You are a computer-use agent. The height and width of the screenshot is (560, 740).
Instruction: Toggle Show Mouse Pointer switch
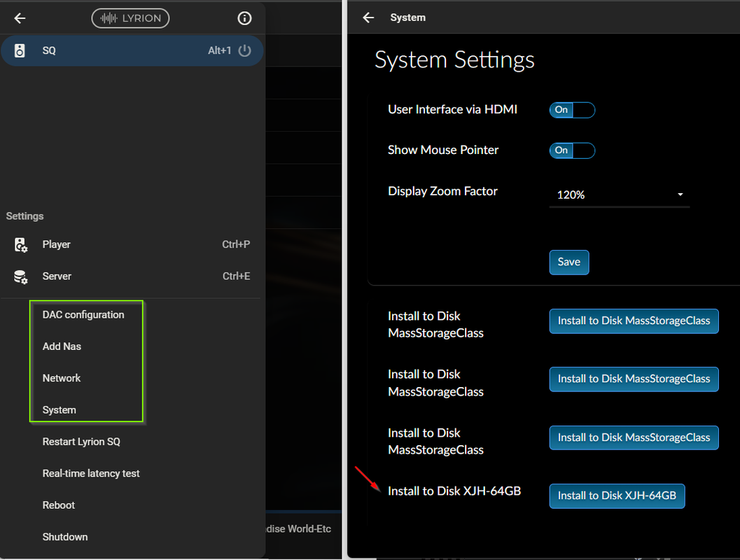tap(572, 150)
